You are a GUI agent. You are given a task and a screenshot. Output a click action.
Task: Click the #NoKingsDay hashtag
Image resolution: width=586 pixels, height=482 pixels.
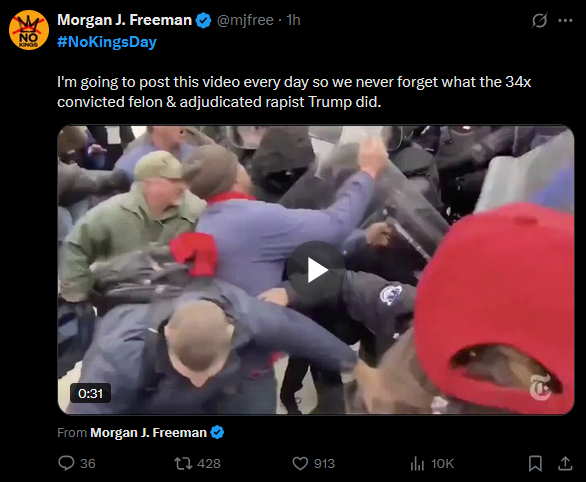click(x=107, y=42)
